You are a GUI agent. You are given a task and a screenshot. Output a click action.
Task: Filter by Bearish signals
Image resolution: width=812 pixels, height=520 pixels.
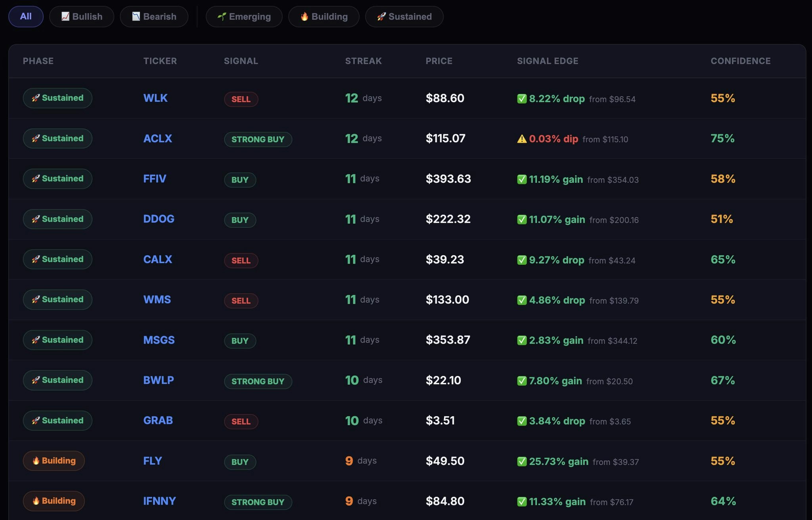coord(154,17)
